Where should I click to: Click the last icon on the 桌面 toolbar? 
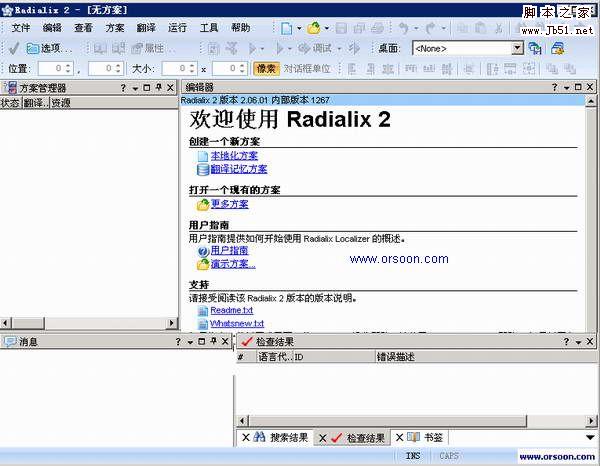point(557,48)
